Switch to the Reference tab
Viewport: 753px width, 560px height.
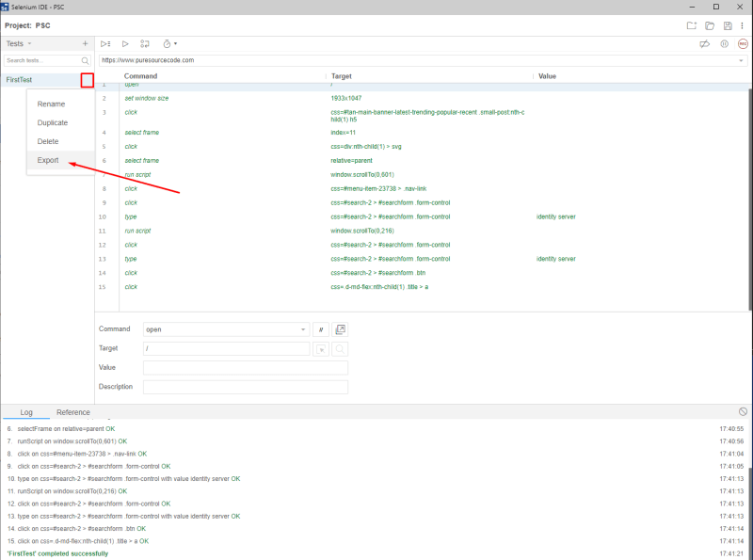coord(73,412)
